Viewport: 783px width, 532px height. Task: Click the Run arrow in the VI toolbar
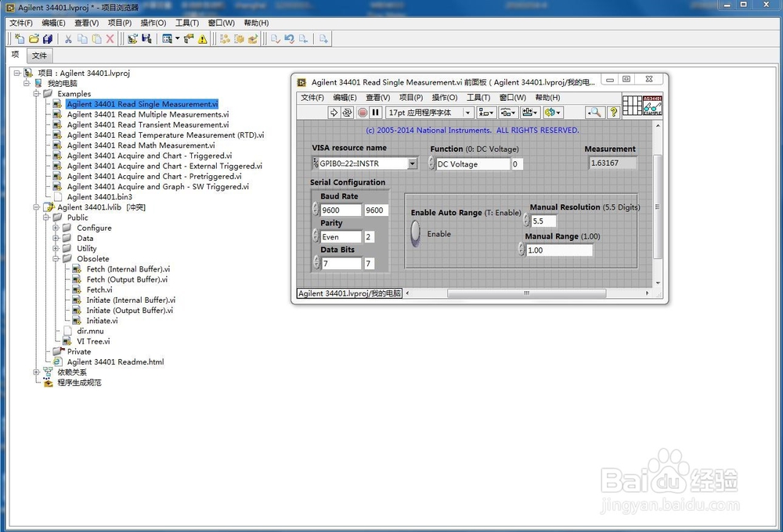coord(334,113)
